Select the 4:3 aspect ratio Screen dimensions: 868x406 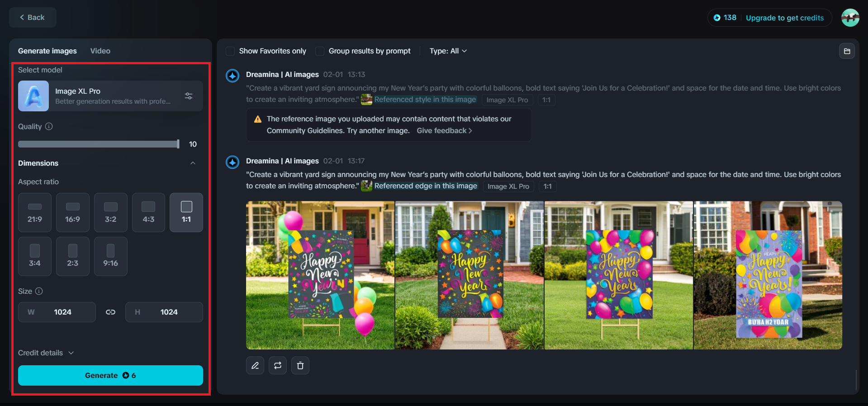click(148, 212)
